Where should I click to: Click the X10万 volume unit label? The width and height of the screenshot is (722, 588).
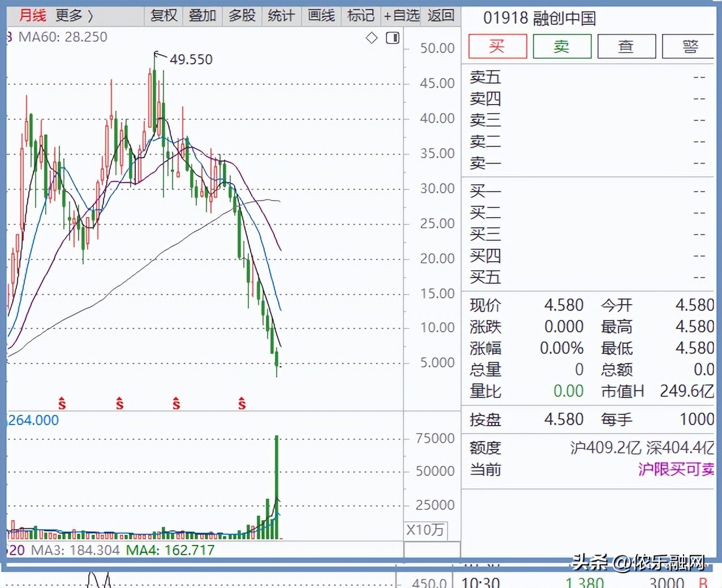(x=426, y=530)
